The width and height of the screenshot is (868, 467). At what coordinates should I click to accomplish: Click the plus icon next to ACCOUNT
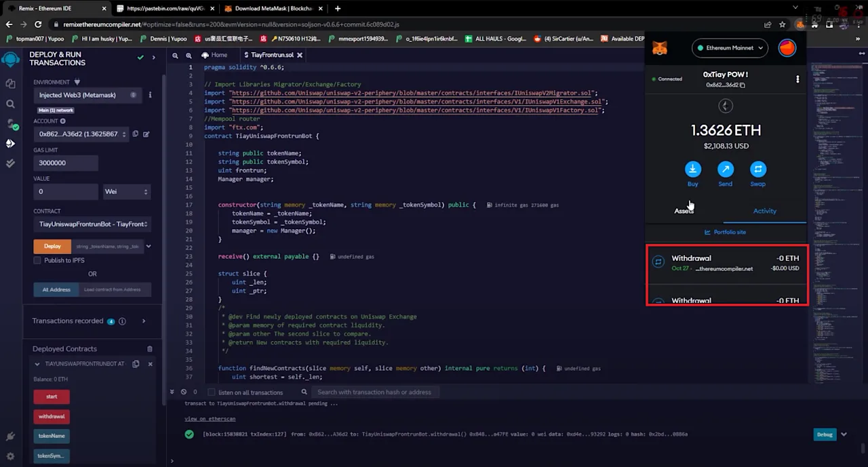[x=62, y=121]
